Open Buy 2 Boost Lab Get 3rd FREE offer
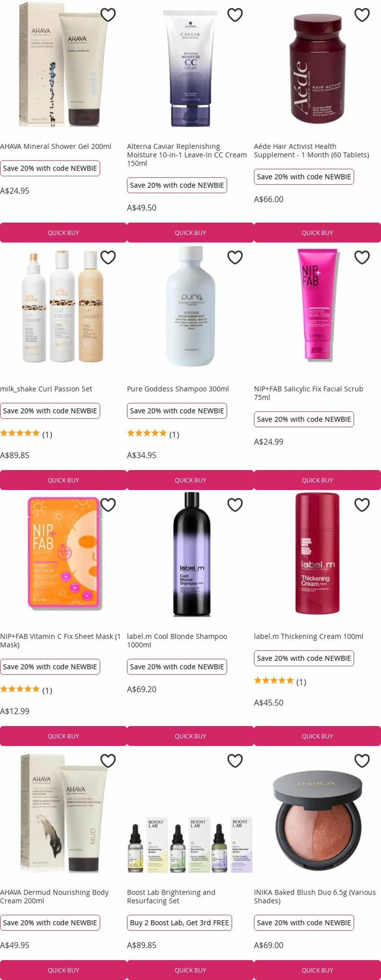 179,923
